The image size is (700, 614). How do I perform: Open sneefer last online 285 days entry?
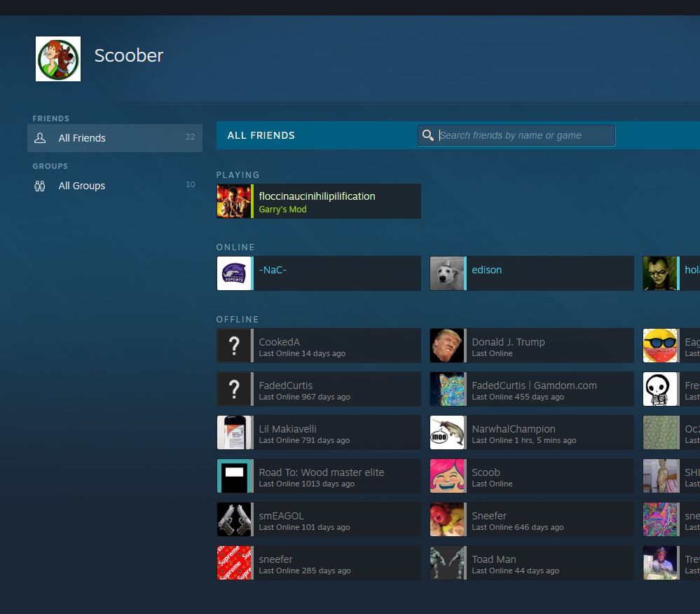click(319, 563)
